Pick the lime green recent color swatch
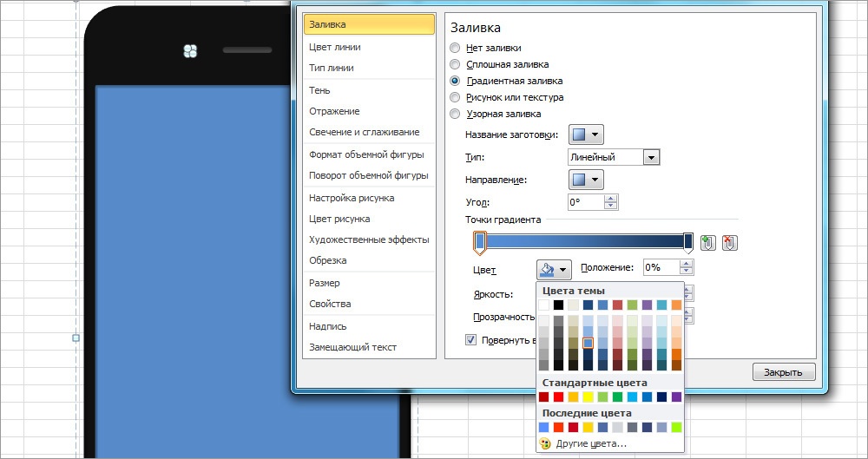 tap(676, 427)
